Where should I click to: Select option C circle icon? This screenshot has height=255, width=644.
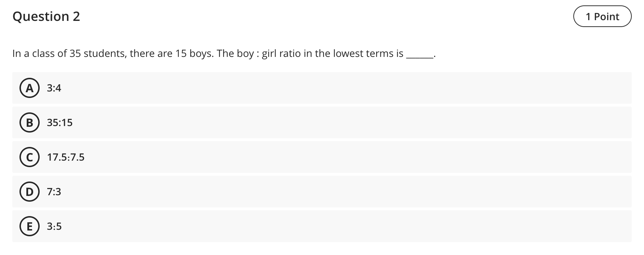(30, 157)
